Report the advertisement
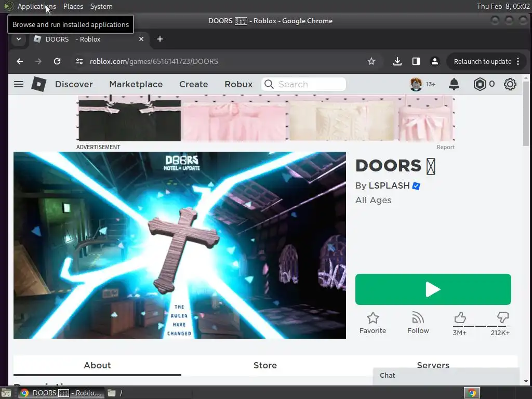532x399 pixels. point(445,147)
